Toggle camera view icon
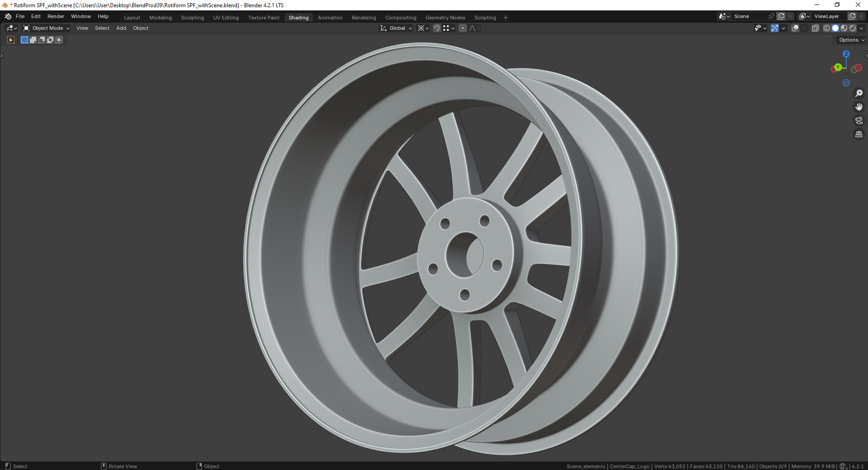The height and width of the screenshot is (470, 868). click(858, 120)
